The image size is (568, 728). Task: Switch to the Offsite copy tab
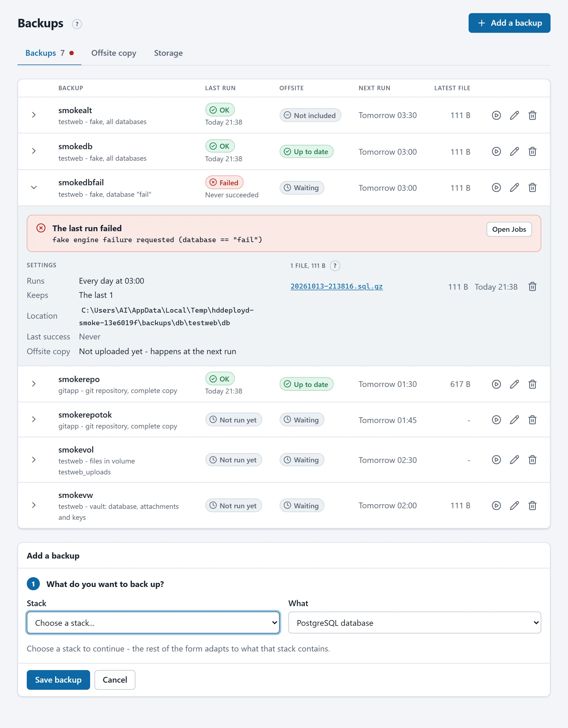click(114, 53)
